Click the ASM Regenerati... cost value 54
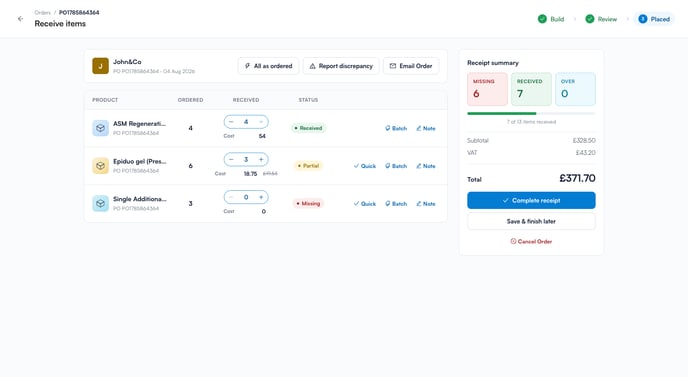The image size is (688, 377). click(x=262, y=136)
